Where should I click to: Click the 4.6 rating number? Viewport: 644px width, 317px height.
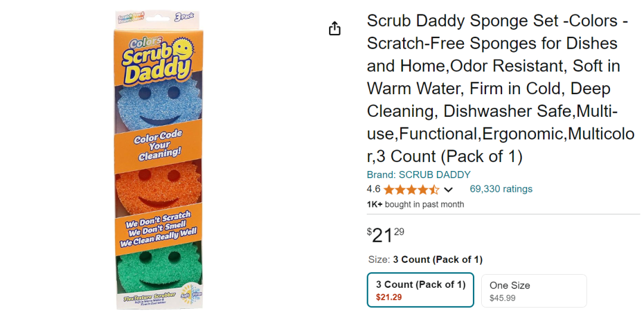tap(373, 189)
